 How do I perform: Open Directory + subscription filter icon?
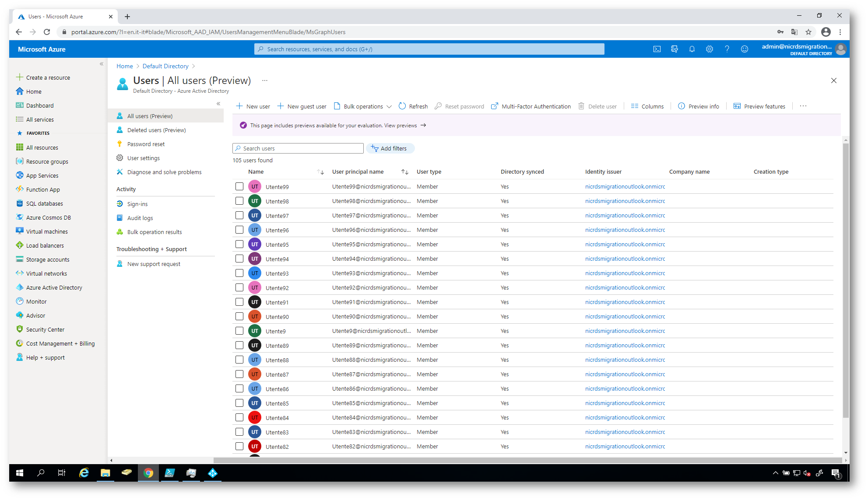(x=675, y=49)
